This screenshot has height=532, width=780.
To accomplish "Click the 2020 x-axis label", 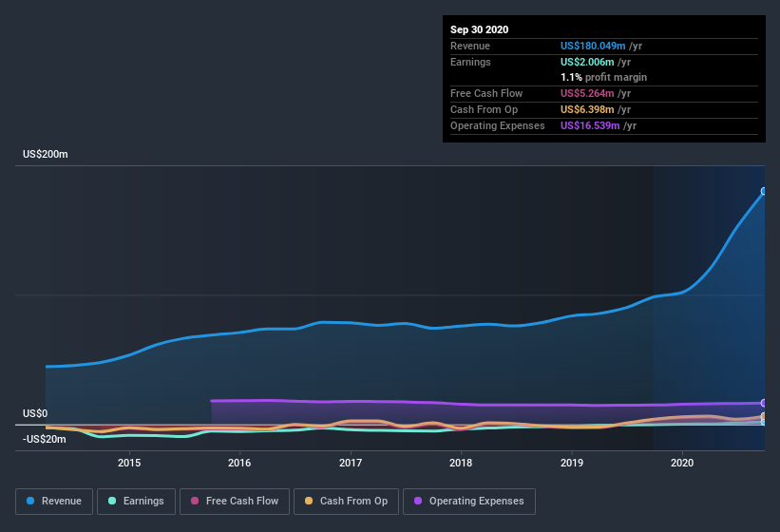I will (682, 463).
